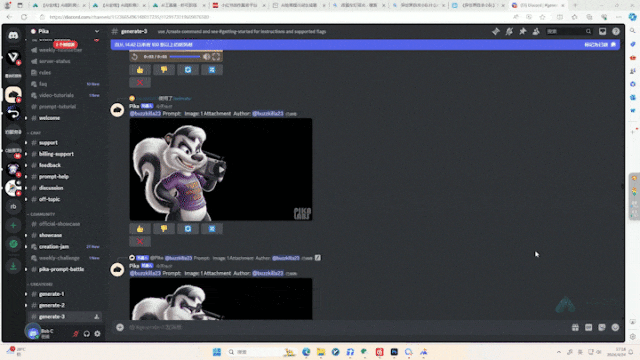Screen dimensions: 640x360
Task: Click red X delete button under skunk video
Action: pos(140,242)
